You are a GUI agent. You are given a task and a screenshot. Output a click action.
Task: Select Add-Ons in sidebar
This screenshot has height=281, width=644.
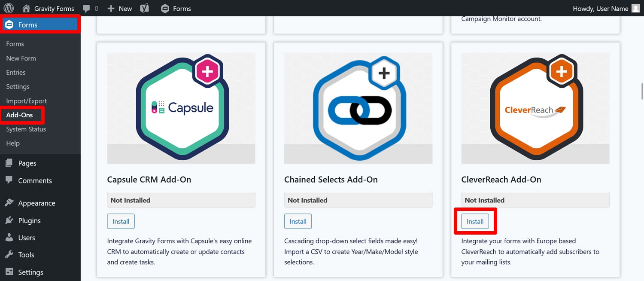click(x=19, y=115)
